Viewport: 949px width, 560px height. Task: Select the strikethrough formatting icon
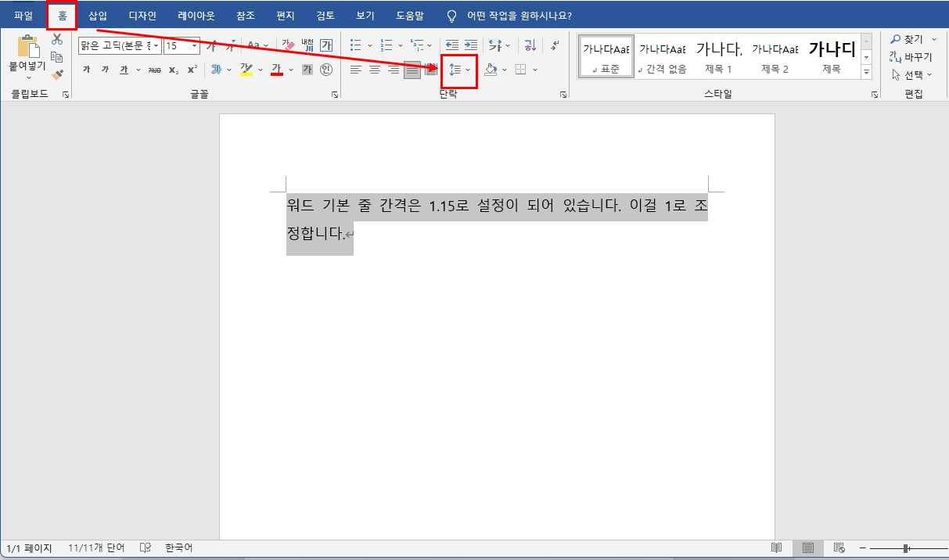(154, 69)
